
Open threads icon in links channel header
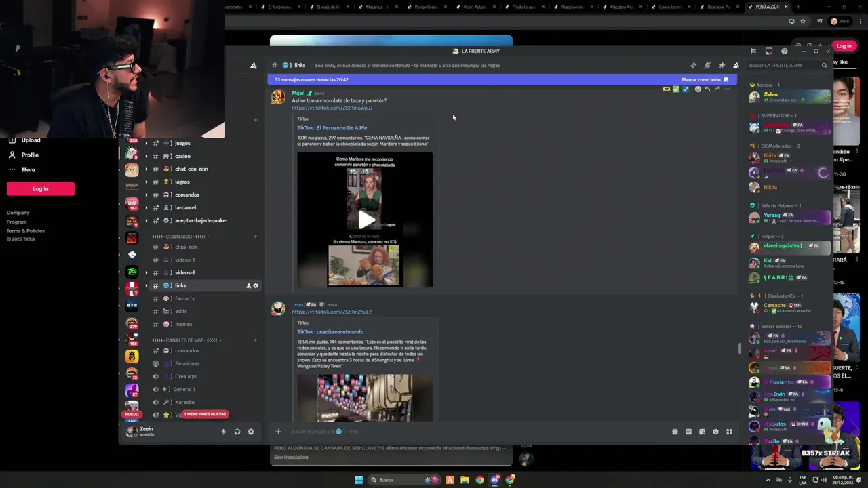(693, 66)
